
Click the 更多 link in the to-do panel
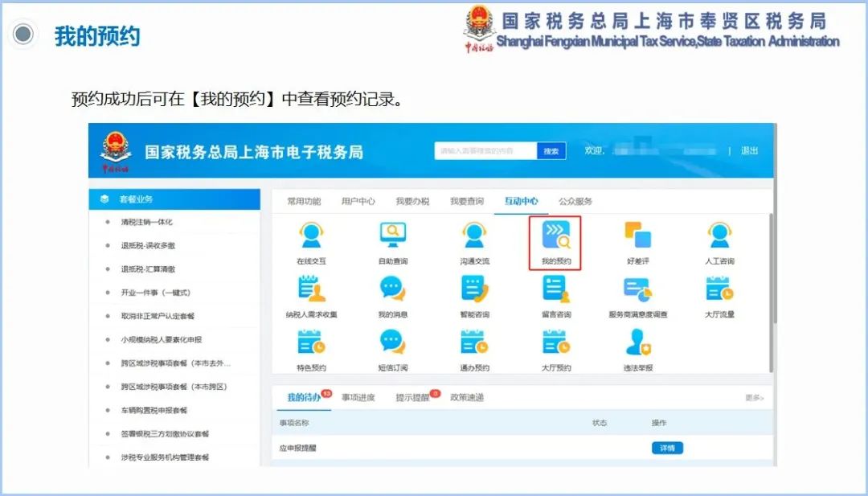[755, 398]
